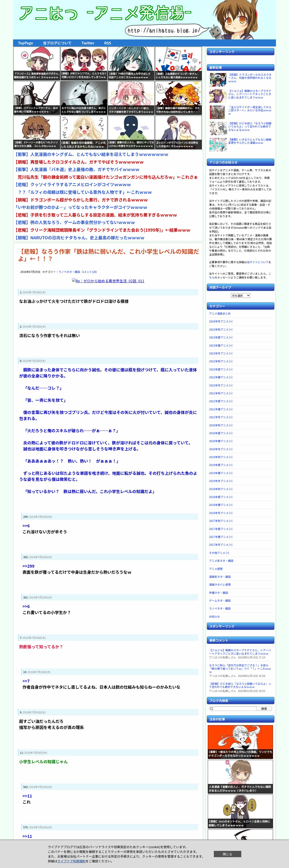Open the アニメ系ネタ・雑談 category
The height and width of the screenshot is (868, 289).
tap(221, 561)
